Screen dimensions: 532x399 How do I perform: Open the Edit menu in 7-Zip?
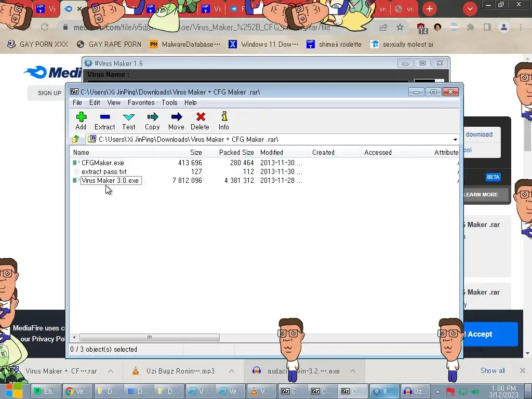[95, 102]
